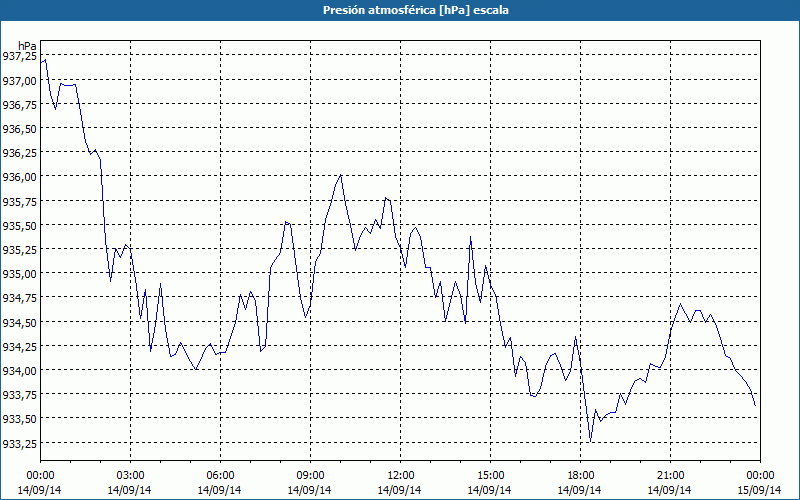This screenshot has width=800, height=500.
Task: Select the 936,25 axis label
Action: [19, 153]
